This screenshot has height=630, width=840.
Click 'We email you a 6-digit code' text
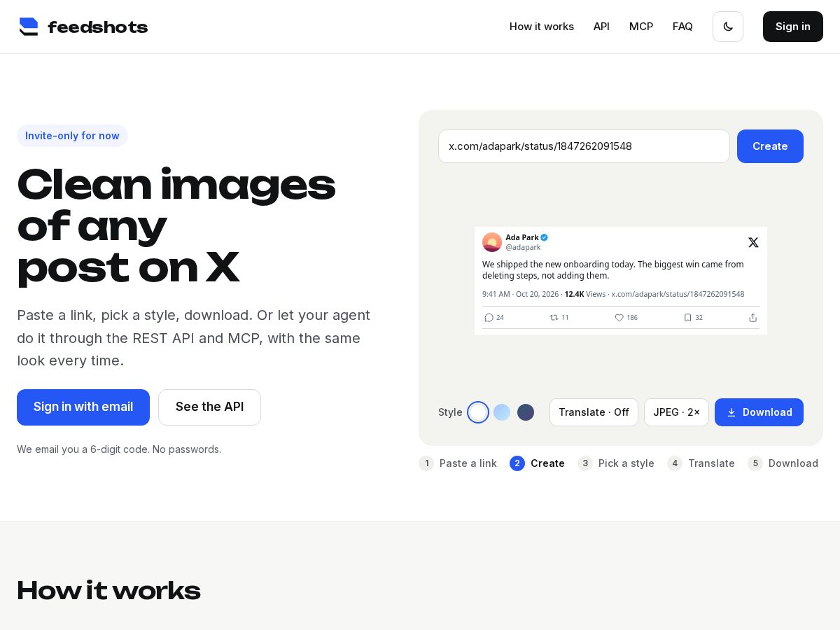point(119,449)
